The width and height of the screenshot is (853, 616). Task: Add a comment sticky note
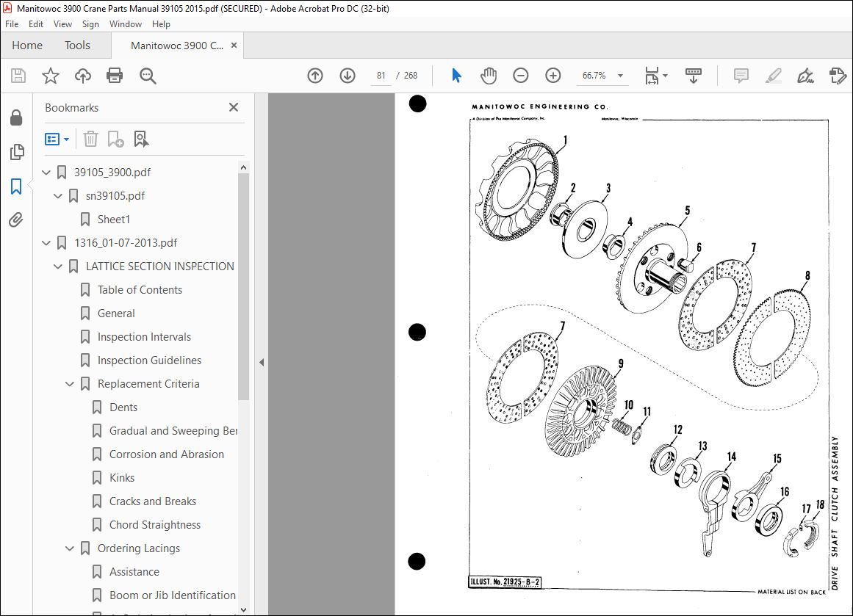click(x=741, y=76)
